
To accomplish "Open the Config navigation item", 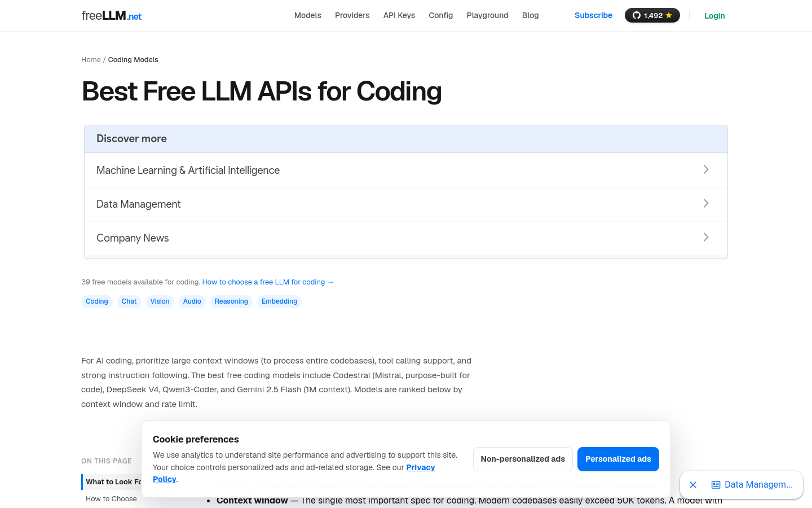I will (441, 15).
